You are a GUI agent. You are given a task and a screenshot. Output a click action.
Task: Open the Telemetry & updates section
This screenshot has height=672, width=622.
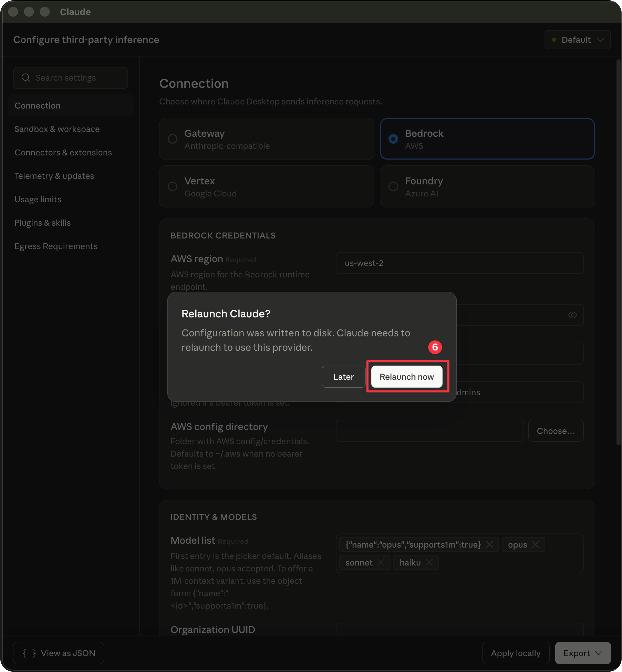tap(71, 176)
